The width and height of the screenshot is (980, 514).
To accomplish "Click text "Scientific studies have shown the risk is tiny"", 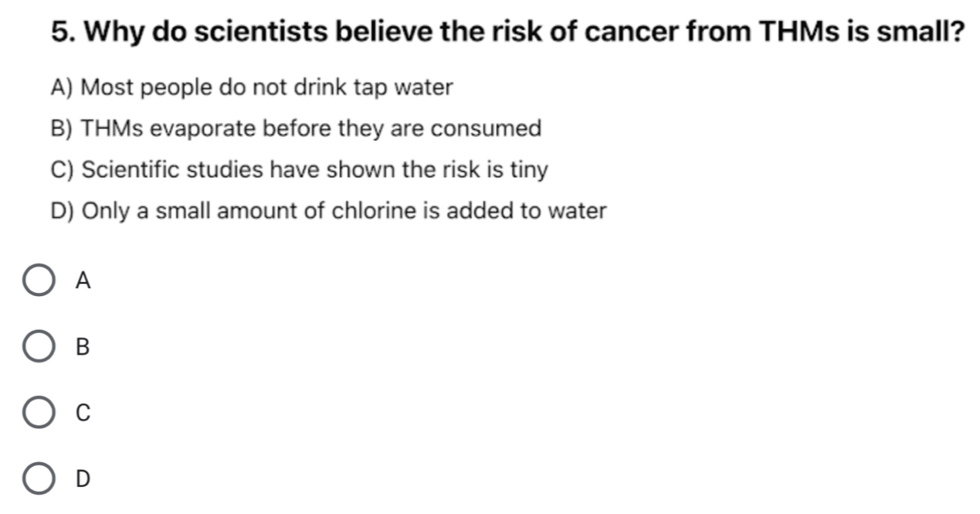I will (x=314, y=169).
